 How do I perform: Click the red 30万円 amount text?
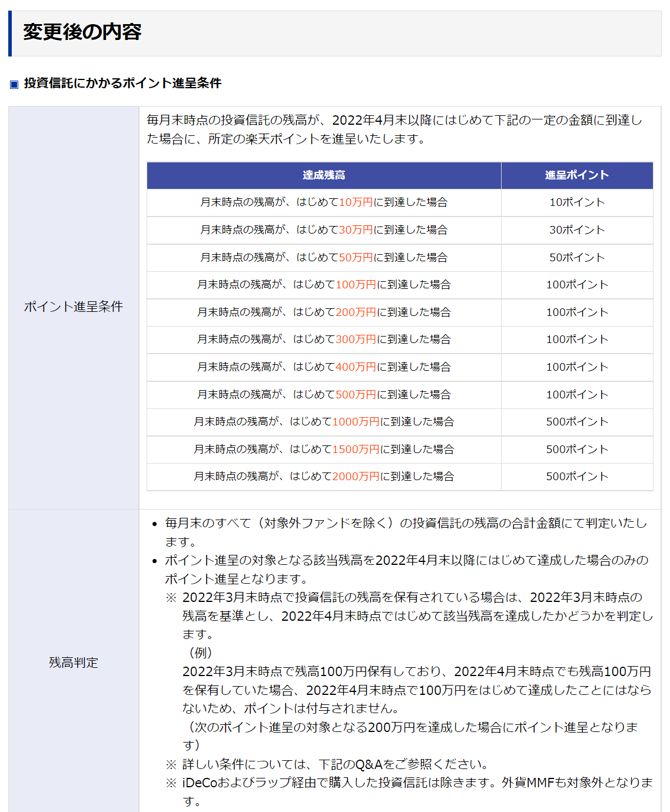click(x=356, y=230)
